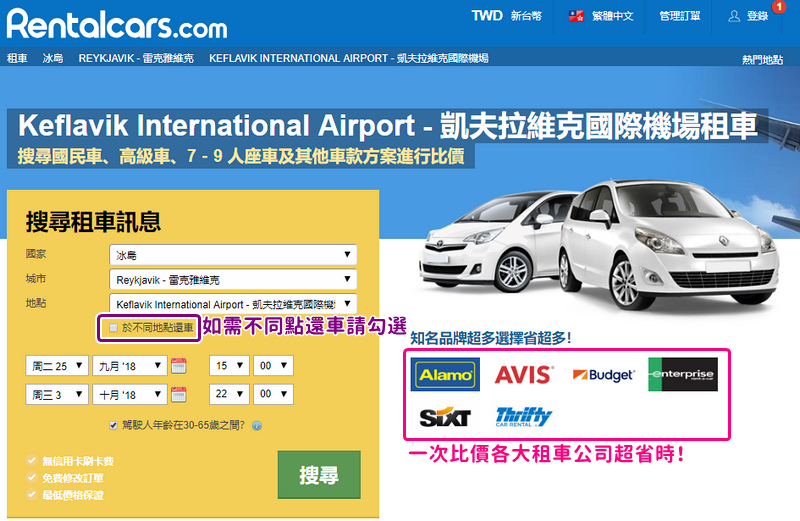This screenshot has height=521, width=800.
Task: Open drop-off minute dropdown beside hour 22
Action: click(x=273, y=394)
